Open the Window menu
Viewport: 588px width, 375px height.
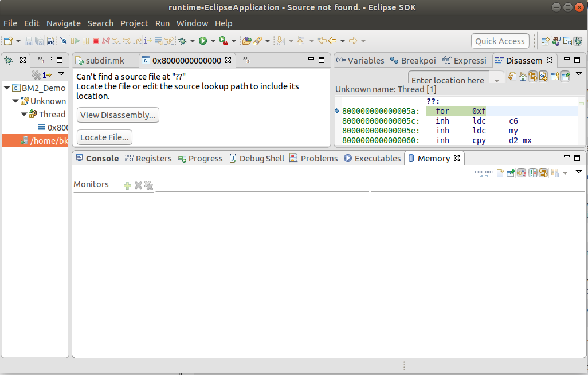tap(192, 23)
